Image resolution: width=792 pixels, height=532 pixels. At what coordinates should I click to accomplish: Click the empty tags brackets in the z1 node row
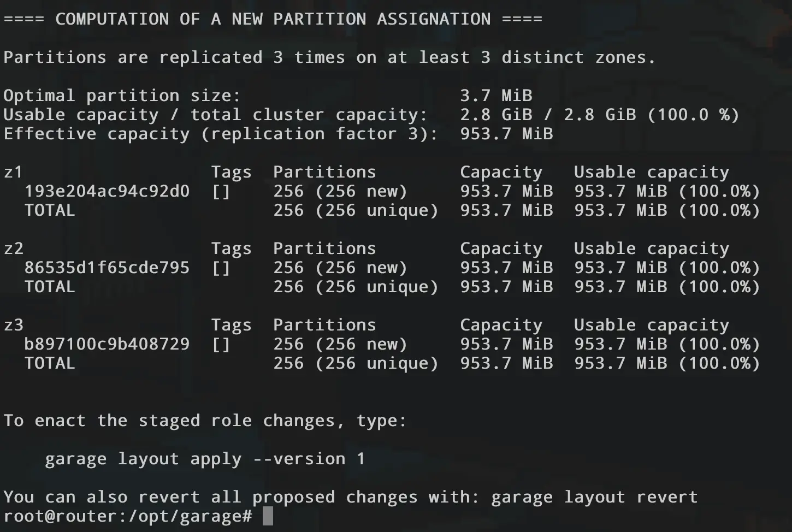221,191
